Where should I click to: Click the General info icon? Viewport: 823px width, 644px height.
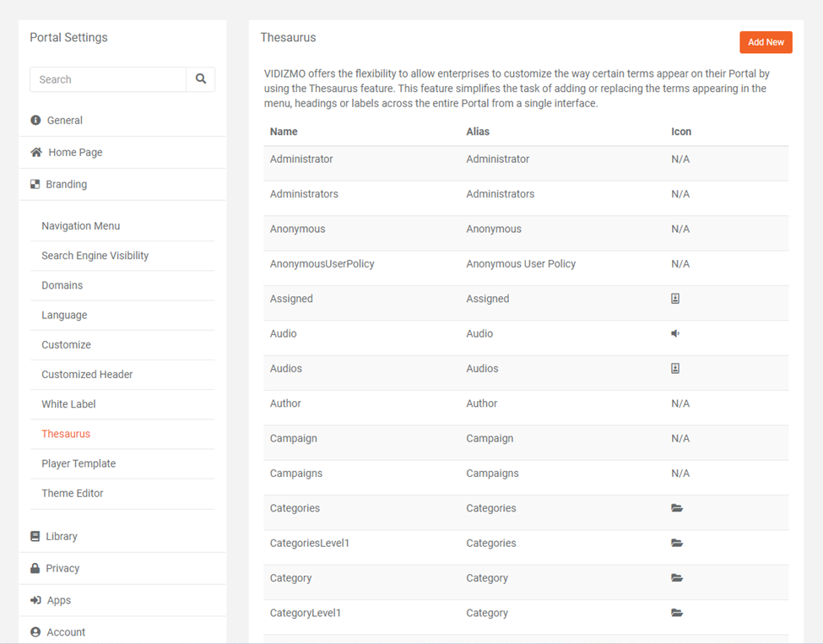tap(35, 121)
